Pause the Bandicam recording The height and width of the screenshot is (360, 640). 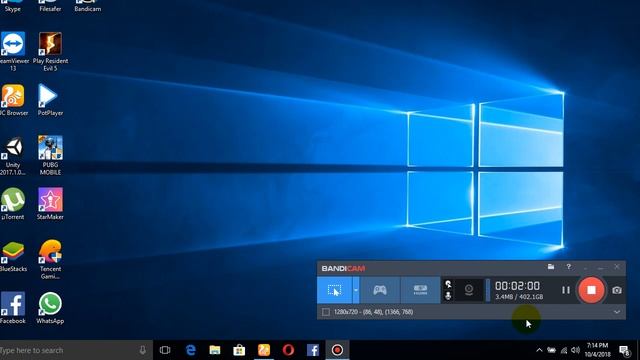click(x=566, y=290)
